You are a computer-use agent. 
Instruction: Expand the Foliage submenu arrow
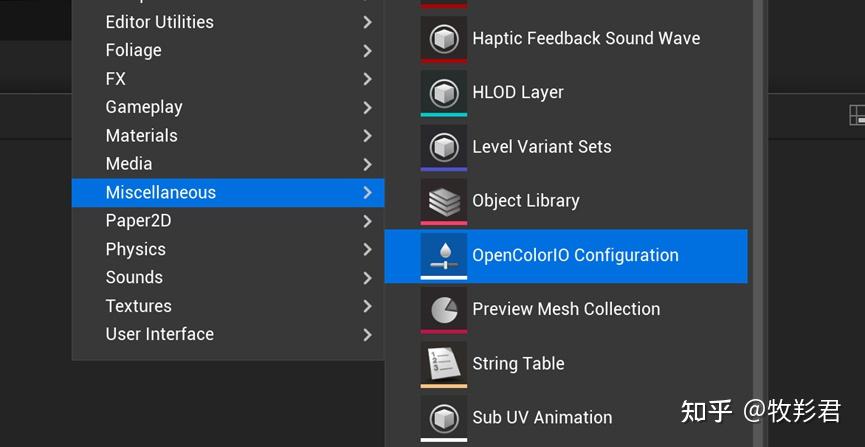(367, 50)
